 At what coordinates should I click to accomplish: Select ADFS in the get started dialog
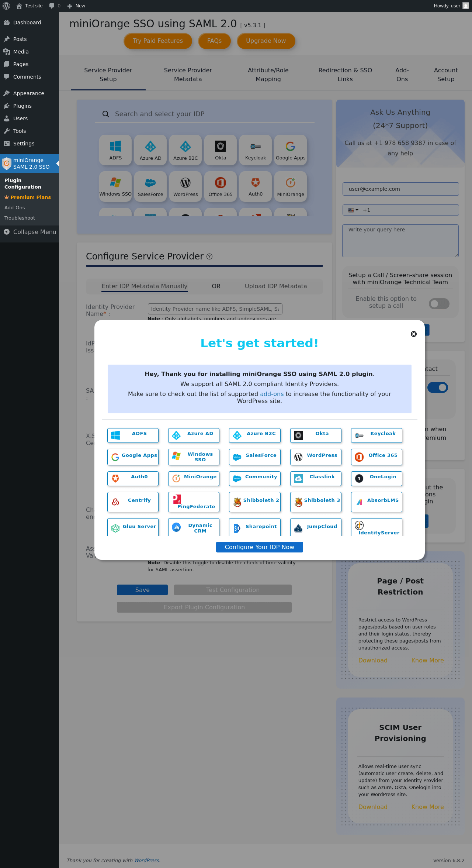click(x=133, y=435)
